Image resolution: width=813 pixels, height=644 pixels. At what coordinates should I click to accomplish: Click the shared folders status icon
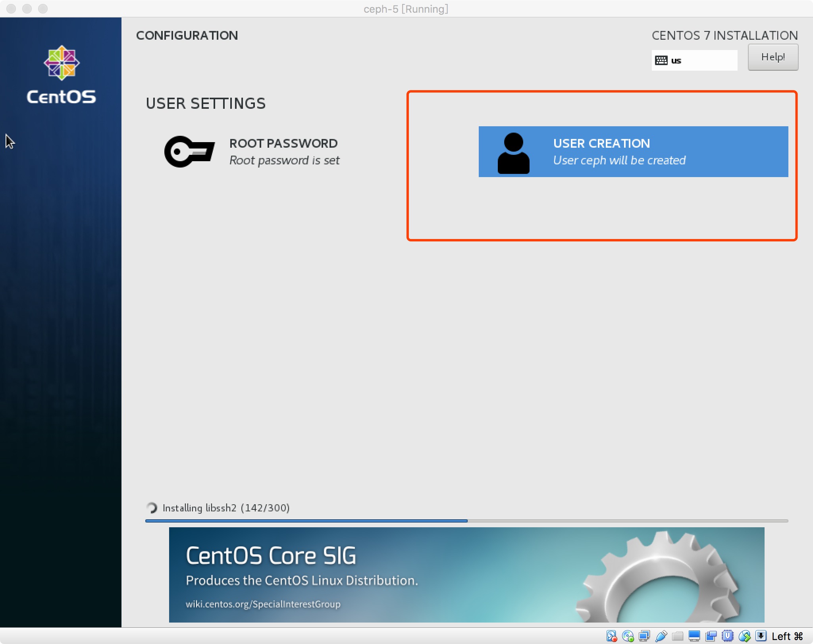[x=678, y=636]
